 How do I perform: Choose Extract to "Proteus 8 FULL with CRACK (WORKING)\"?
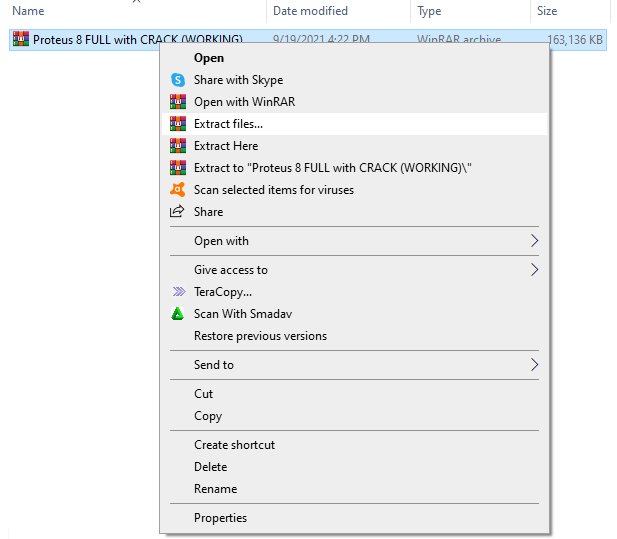[332, 168]
